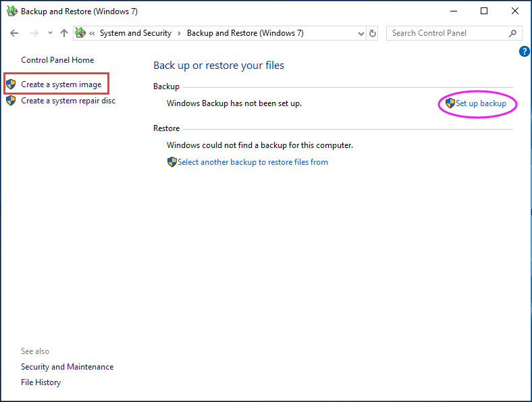Click the search magnifier icon
532x402 pixels.
click(x=512, y=33)
